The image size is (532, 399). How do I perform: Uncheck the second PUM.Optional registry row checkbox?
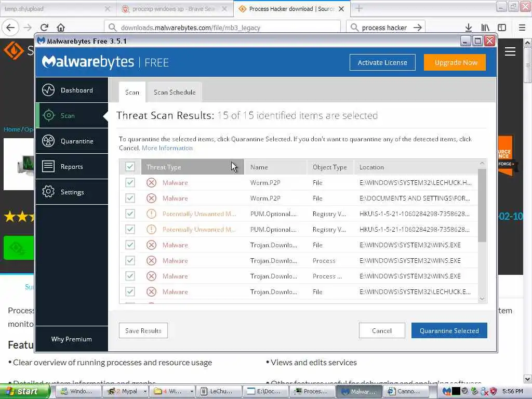coord(130,229)
